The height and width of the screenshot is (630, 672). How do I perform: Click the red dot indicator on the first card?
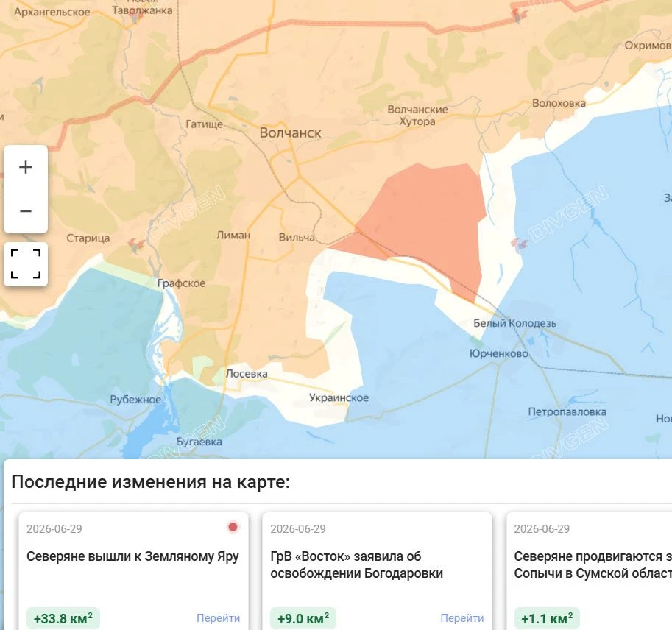coord(233,527)
